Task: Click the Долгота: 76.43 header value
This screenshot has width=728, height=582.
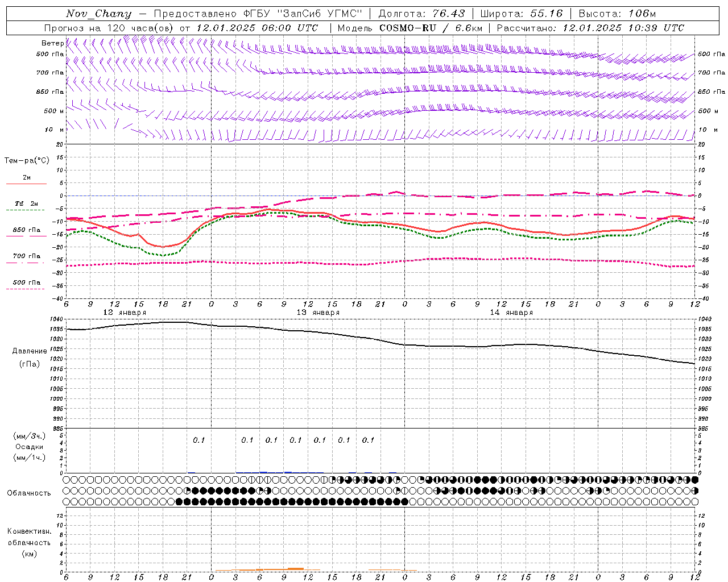Action: (421, 14)
